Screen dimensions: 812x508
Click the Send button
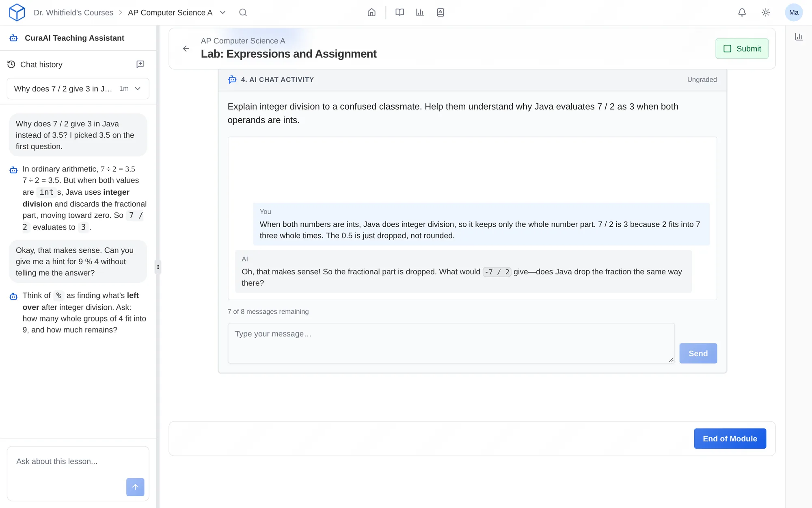[698, 353]
